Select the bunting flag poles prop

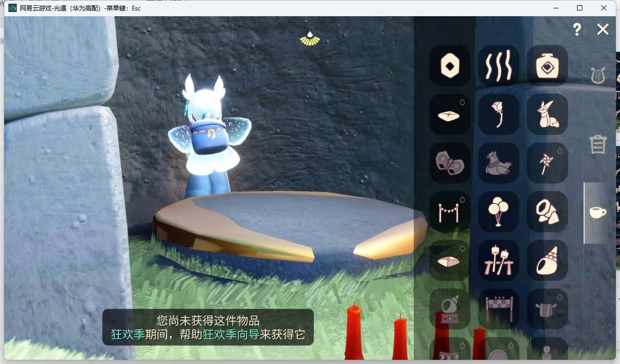tap(450, 212)
